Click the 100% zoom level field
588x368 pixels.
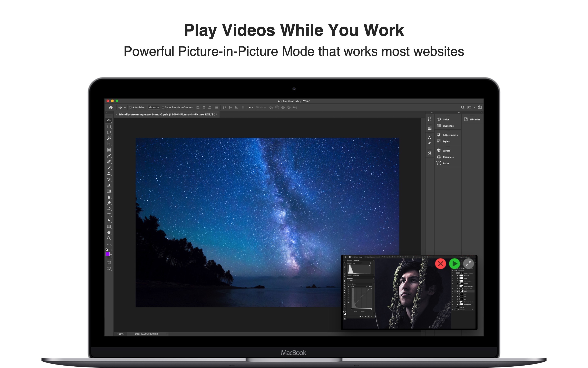point(120,334)
